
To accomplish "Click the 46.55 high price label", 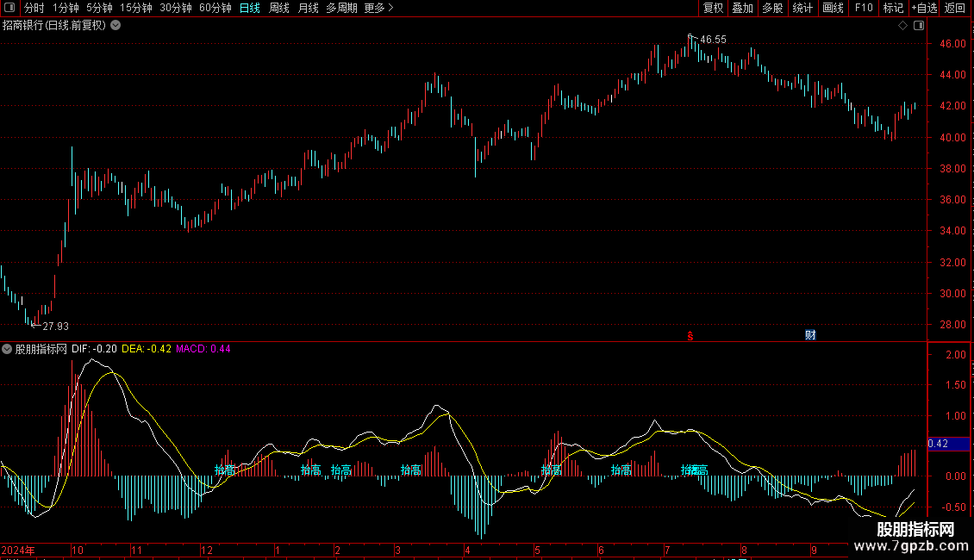I will pyautogui.click(x=713, y=40).
